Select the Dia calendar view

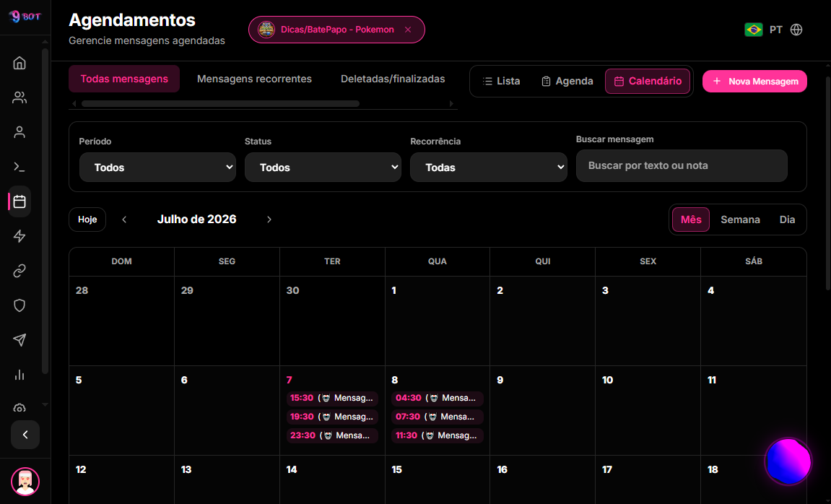tap(787, 220)
